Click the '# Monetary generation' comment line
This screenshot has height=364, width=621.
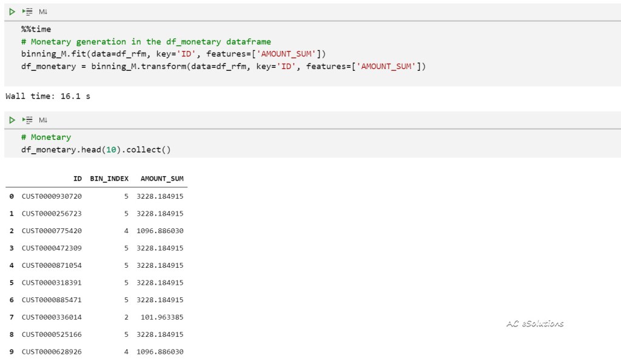146,42
